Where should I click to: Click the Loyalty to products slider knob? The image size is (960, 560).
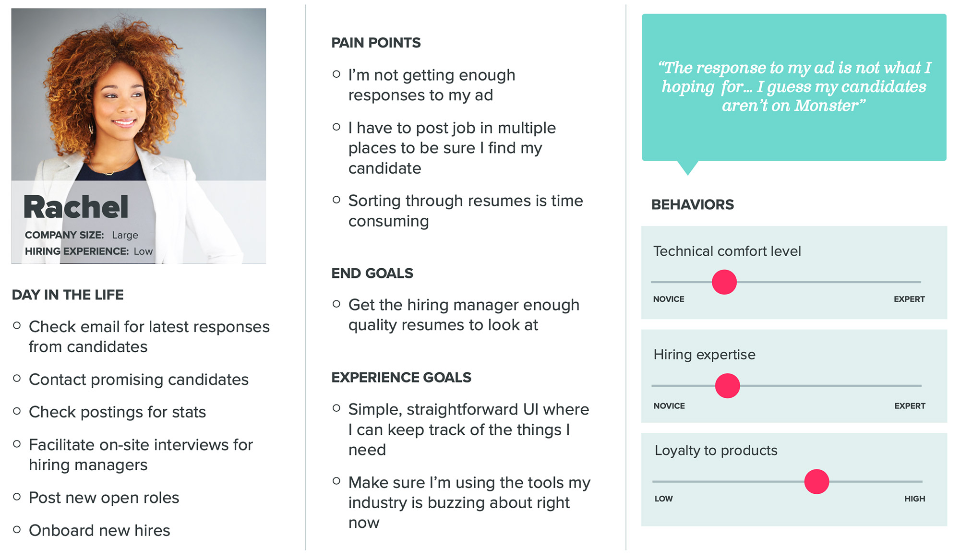pyautogui.click(x=816, y=482)
